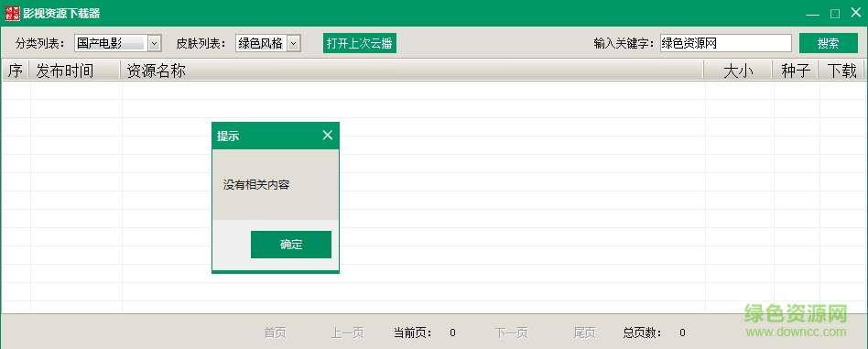The image size is (868, 349).
Task: Click the 种子 column header
Action: [x=796, y=71]
